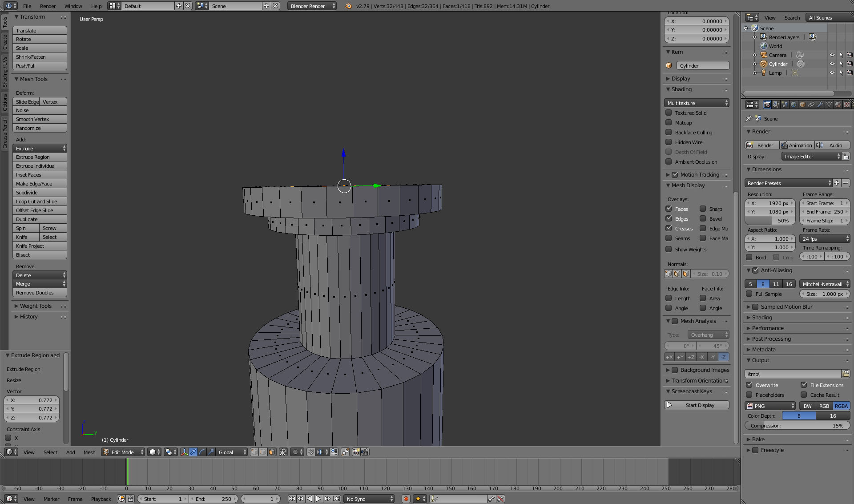Viewport: 854px width, 504px height.
Task: Enable the Seams overlay checkbox
Action: pos(669,238)
